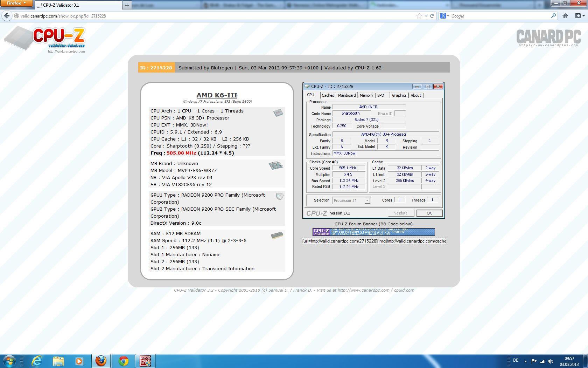This screenshot has width=588, height=368.
Task: Select the Memory tab
Action: click(x=366, y=95)
